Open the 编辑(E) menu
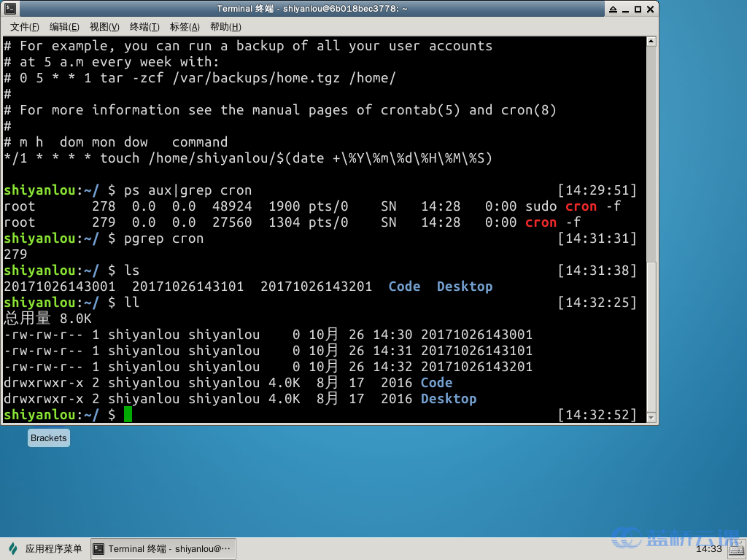The width and height of the screenshot is (747, 560). tap(64, 27)
